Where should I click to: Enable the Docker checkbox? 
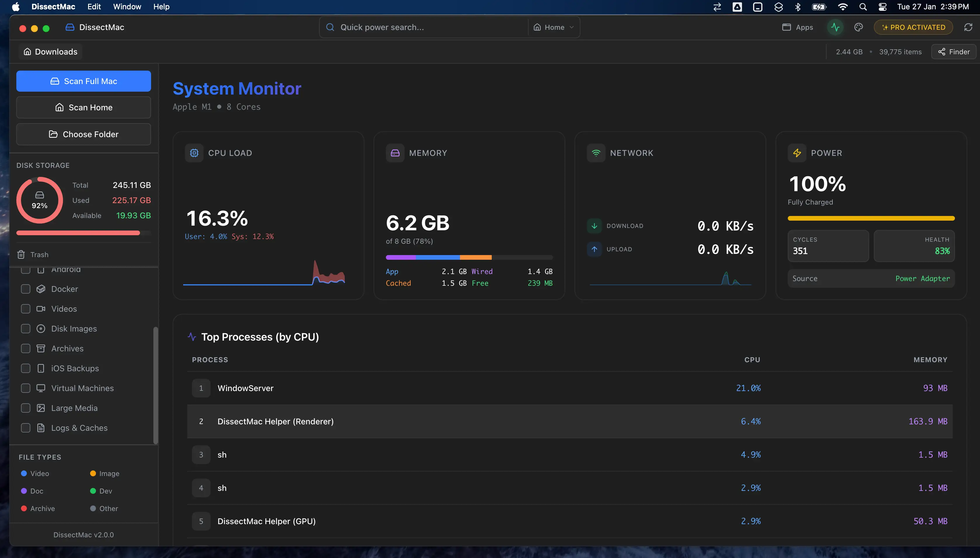pyautogui.click(x=25, y=289)
